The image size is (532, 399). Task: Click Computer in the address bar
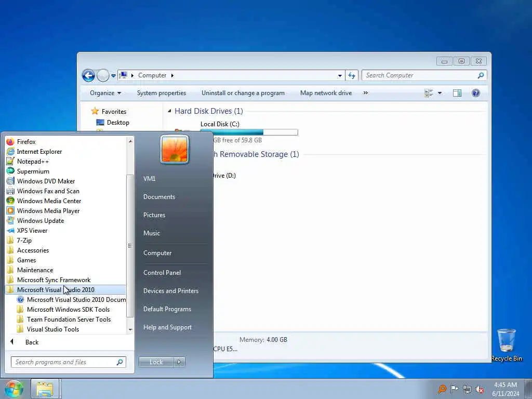[152, 75]
